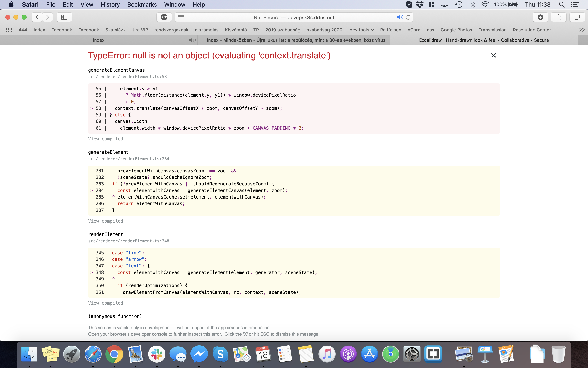588x368 pixels.
Task: Open the AdBlock Plus extension icon
Action: tap(164, 17)
